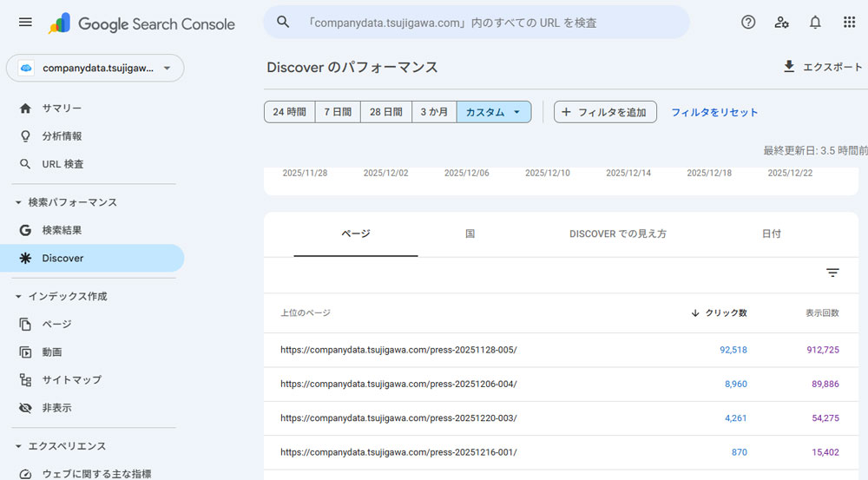Image resolution: width=868 pixels, height=480 pixels.
Task: Click the sitemap icon beside サイトマップ
Action: click(x=25, y=380)
